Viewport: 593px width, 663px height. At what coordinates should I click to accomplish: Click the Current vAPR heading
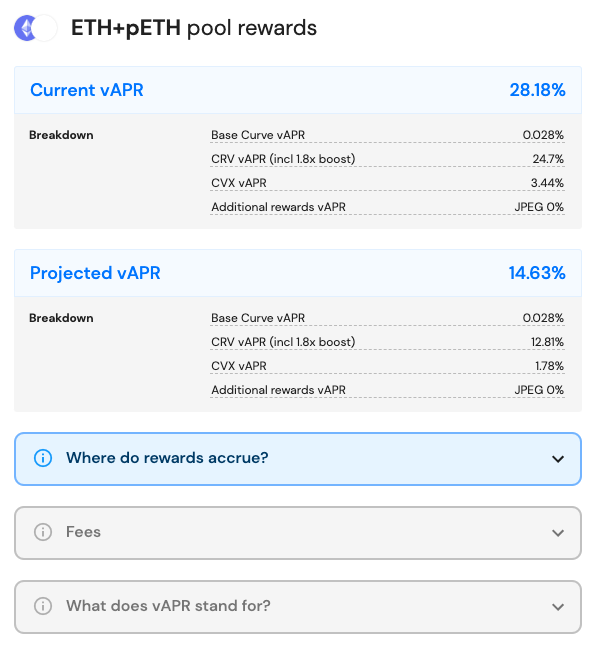pos(87,90)
